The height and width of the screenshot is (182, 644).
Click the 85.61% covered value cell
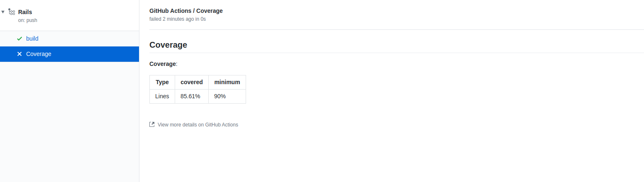(190, 96)
